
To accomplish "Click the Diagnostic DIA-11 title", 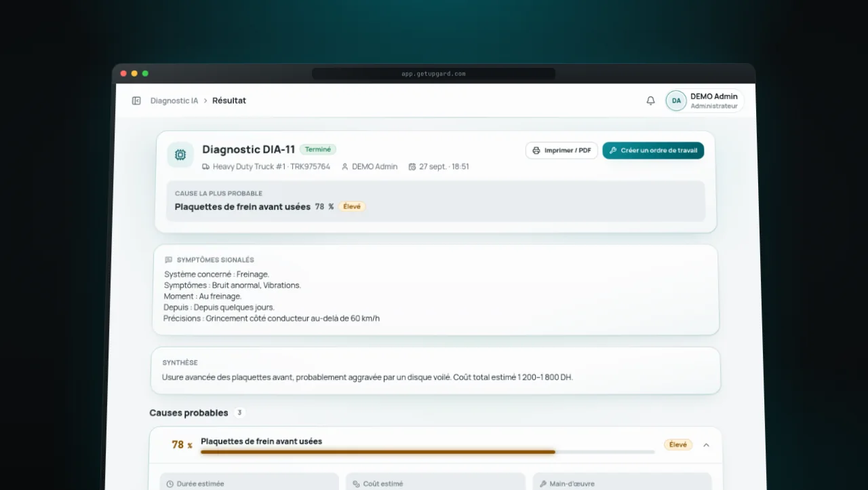I will tap(248, 149).
